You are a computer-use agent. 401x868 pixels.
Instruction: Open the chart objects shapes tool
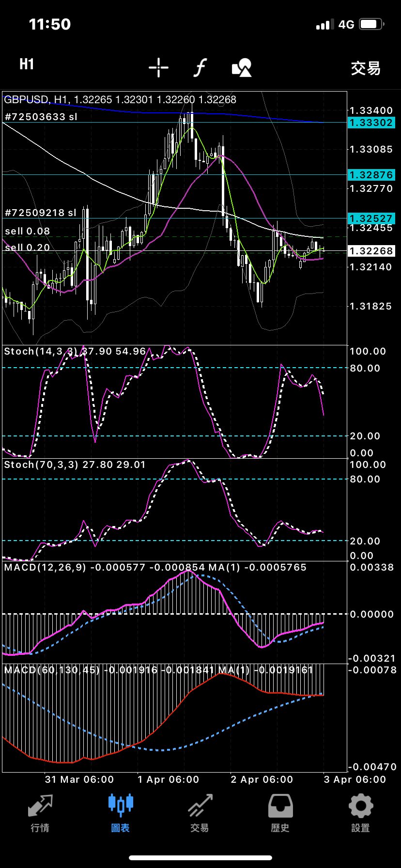(242, 68)
